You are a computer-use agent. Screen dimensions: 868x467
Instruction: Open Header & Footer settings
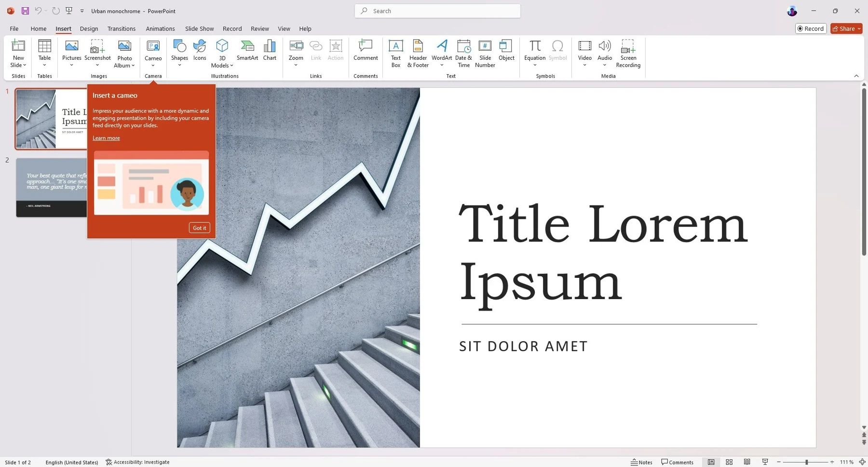[418, 54]
